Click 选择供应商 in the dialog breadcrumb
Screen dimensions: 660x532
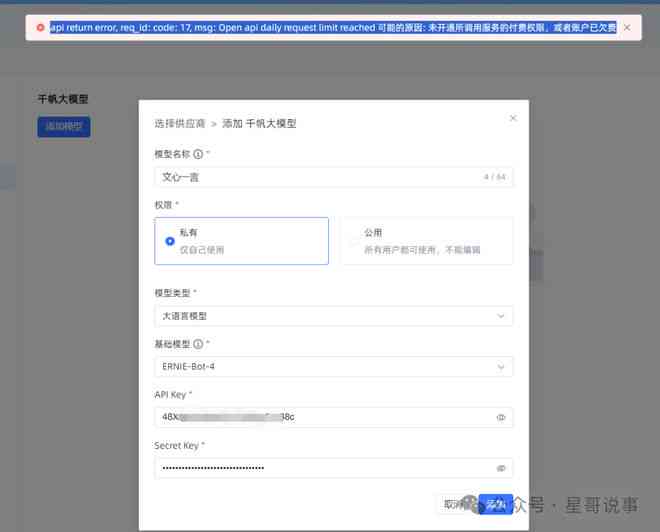pos(180,123)
